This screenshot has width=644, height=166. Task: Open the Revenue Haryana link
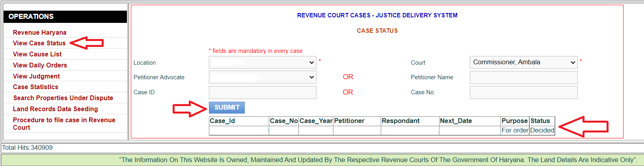coord(39,32)
